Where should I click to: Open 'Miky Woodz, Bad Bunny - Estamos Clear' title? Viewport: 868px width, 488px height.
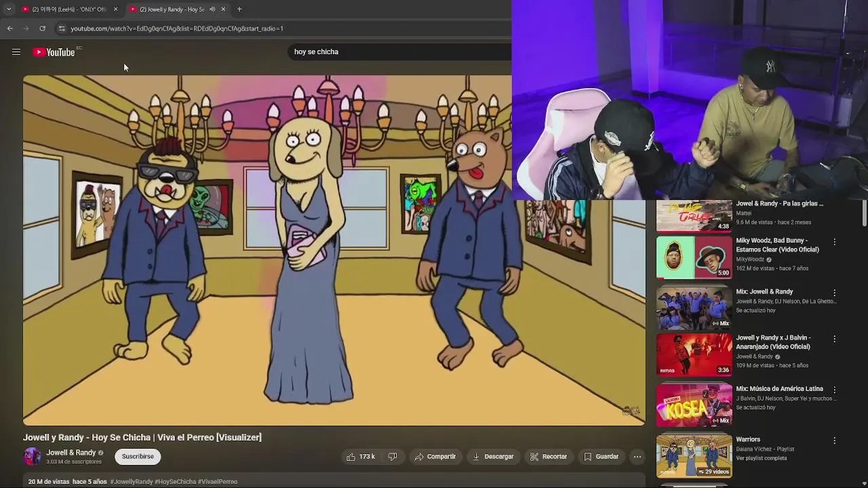pos(777,245)
